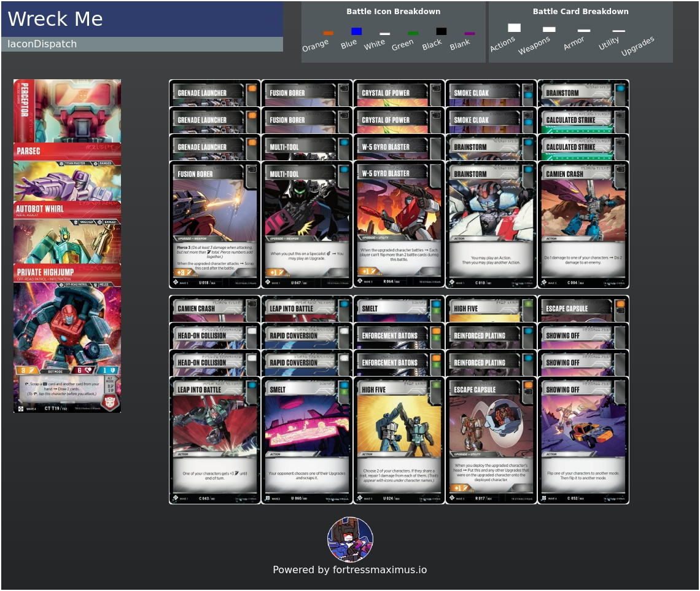Click the "Powered by fortressmaximus.io" text
Screen dimensions: 700x591
[x=349, y=569]
